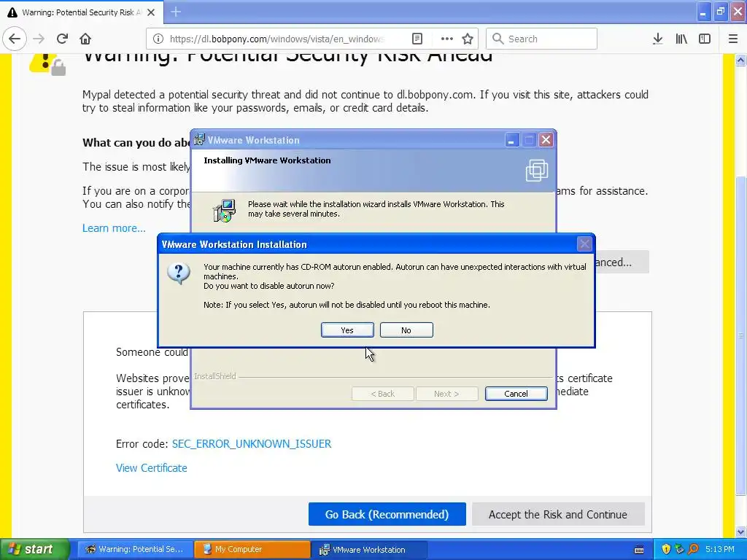747x560 pixels.
Task: Close the Warning: Potential Security Risk tab
Action: click(x=151, y=12)
